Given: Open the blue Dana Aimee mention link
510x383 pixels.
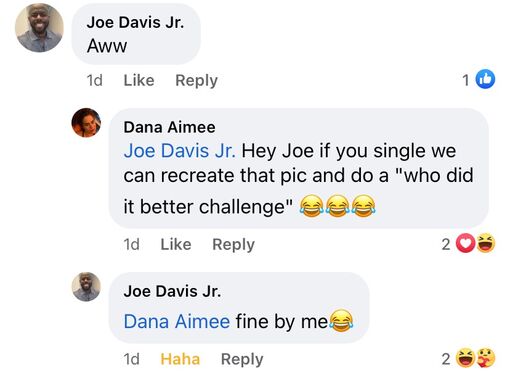Looking at the screenshot, I should coord(177,322).
